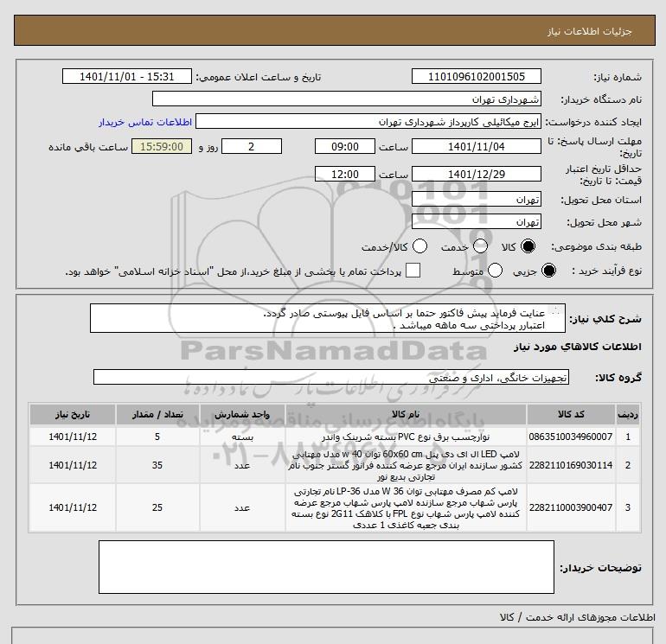Click the تاریخ نیاز column header
The height and width of the screenshot is (644, 666).
73,414
